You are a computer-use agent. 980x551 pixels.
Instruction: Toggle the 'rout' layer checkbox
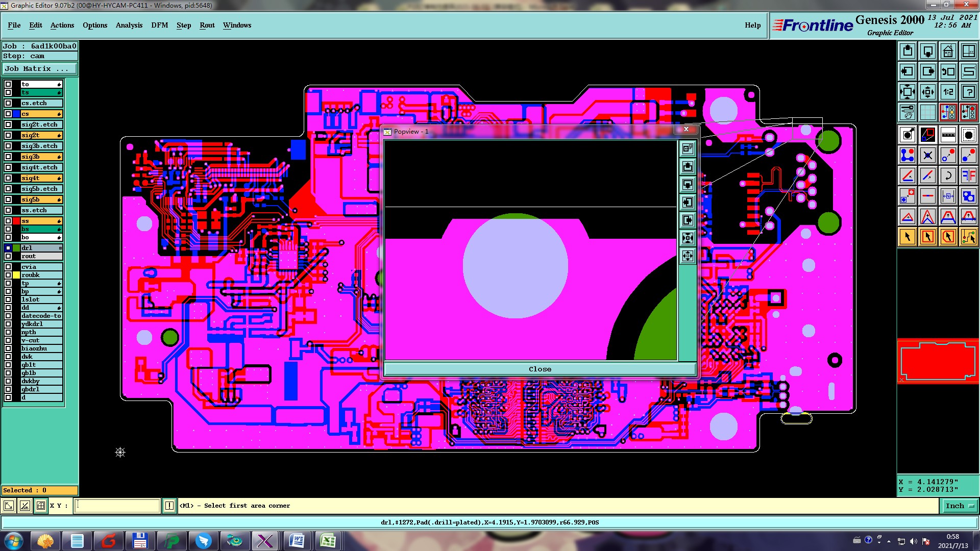8,256
